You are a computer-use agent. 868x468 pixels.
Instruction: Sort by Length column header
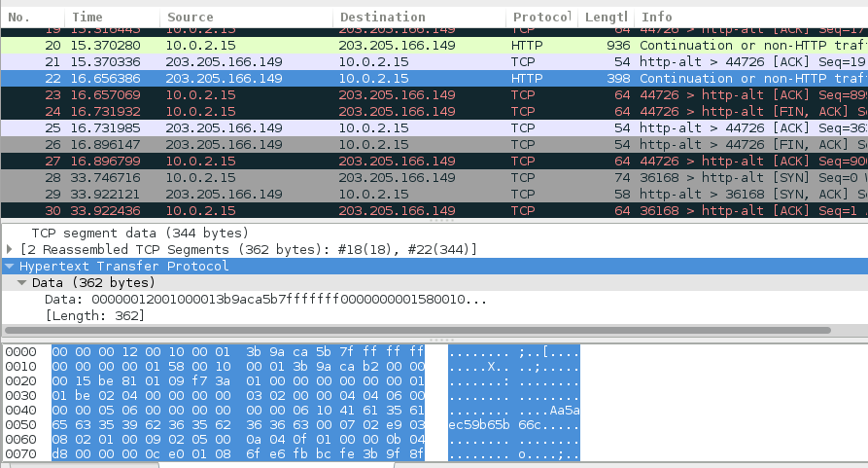pyautogui.click(x=606, y=18)
